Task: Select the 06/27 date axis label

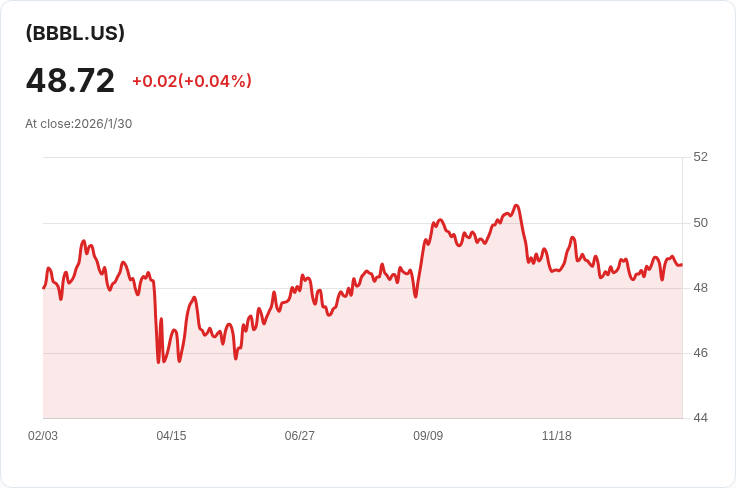Action: (x=300, y=436)
